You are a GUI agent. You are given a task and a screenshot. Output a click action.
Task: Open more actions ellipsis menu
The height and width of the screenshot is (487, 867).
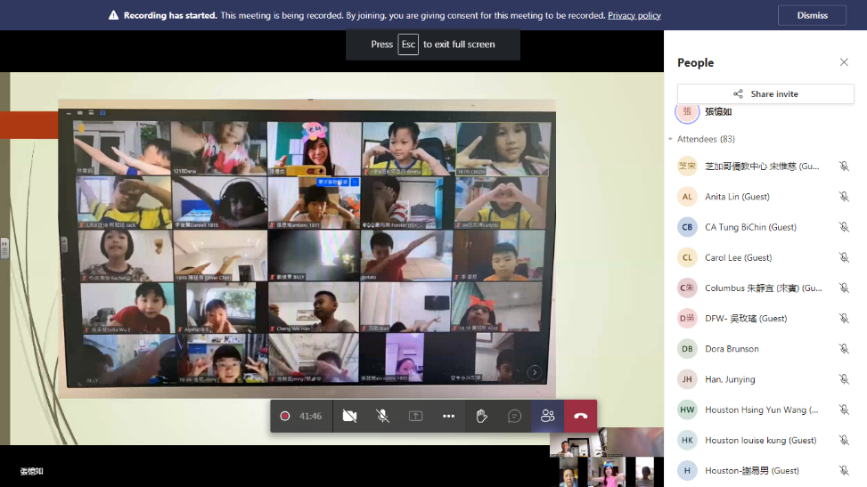click(448, 416)
